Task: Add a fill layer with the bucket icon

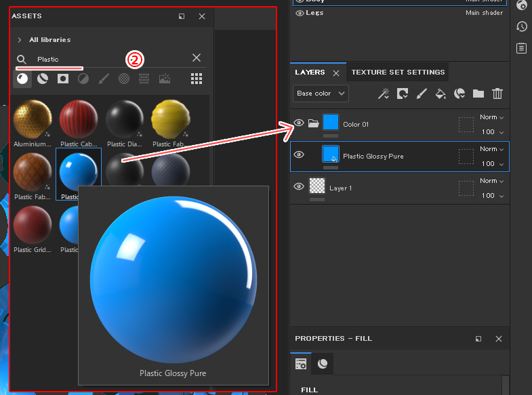Action: click(x=441, y=93)
